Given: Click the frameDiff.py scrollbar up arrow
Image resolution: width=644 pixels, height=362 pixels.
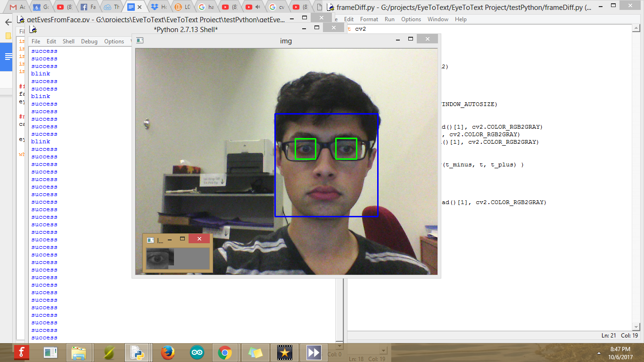Looking at the screenshot, I should coord(636,28).
